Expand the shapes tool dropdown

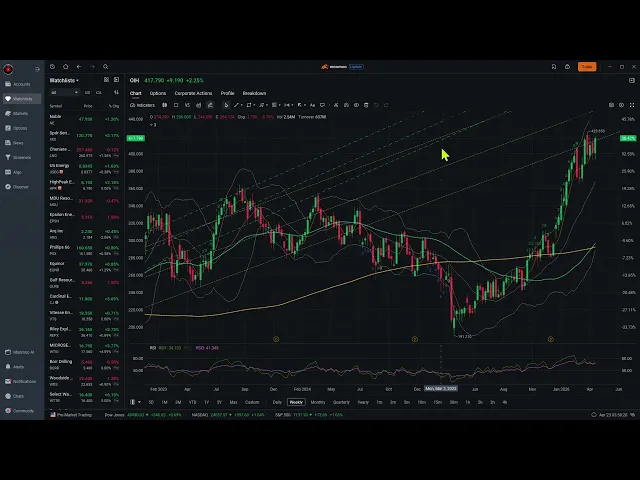pos(254,105)
